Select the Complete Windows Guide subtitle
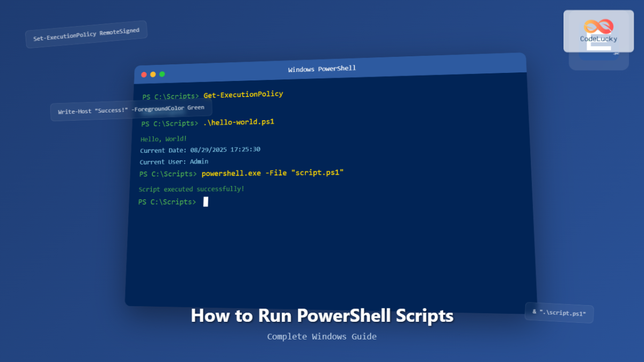This screenshot has width=644, height=362. tap(321, 336)
